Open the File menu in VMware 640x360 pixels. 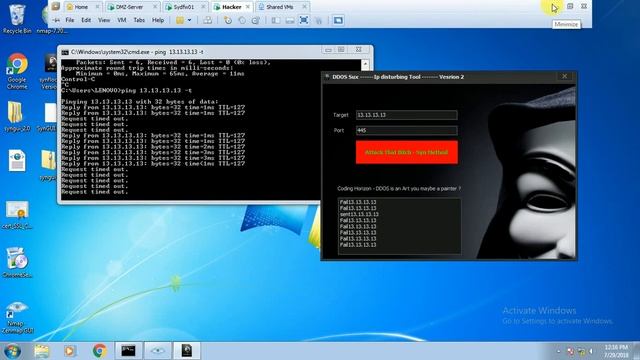(70, 20)
